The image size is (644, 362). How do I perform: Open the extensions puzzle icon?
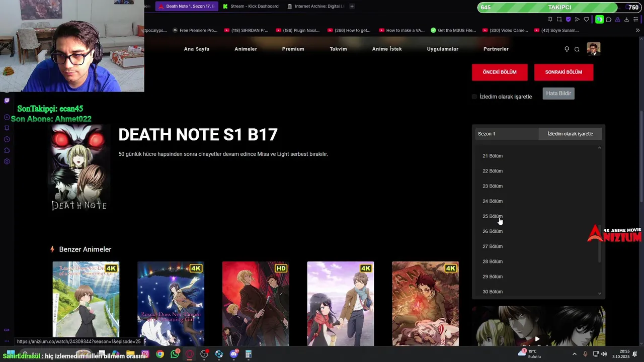pyautogui.click(x=608, y=19)
